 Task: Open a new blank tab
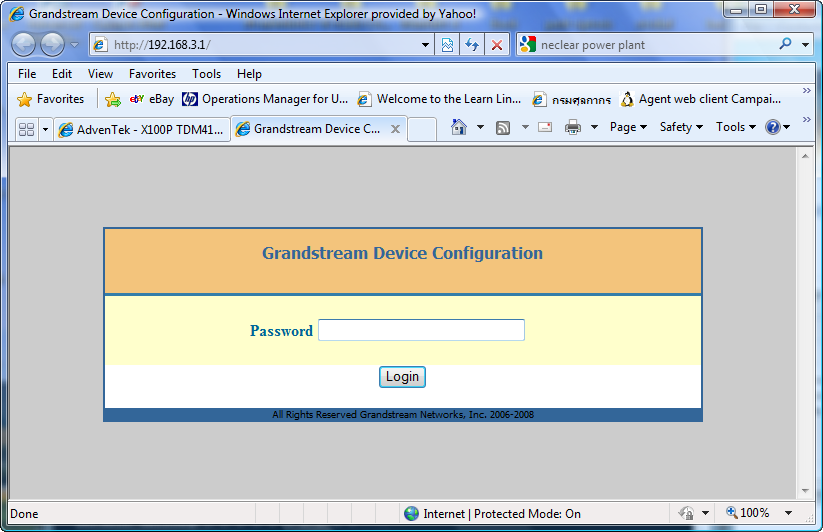tap(421, 130)
